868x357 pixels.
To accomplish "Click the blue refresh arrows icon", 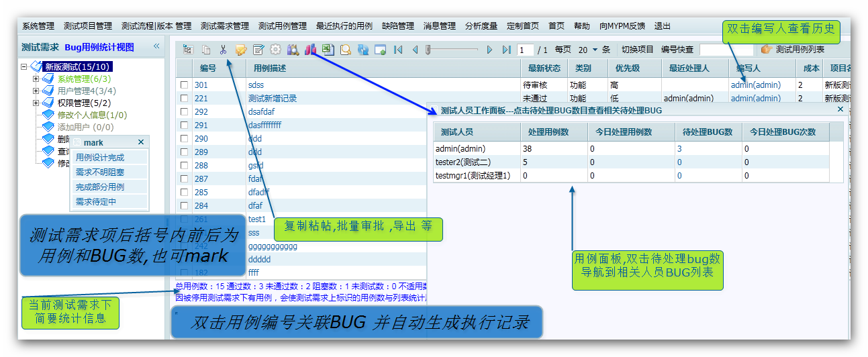I will [x=363, y=50].
